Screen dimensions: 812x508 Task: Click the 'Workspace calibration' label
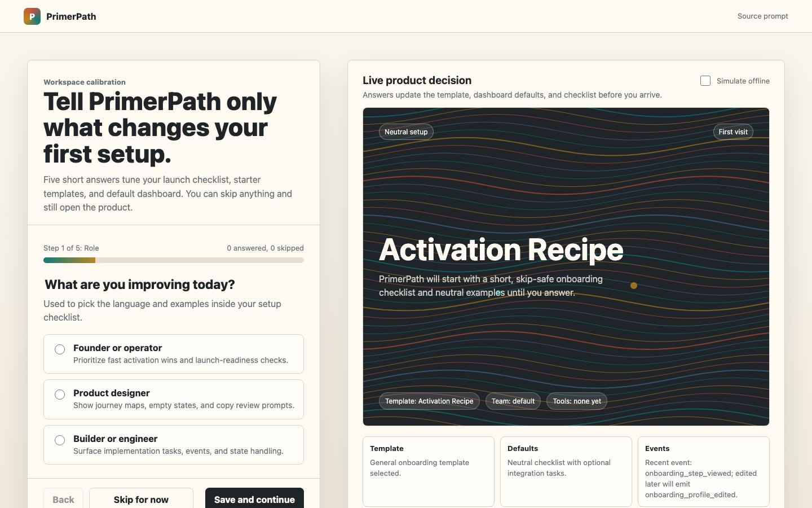(85, 82)
